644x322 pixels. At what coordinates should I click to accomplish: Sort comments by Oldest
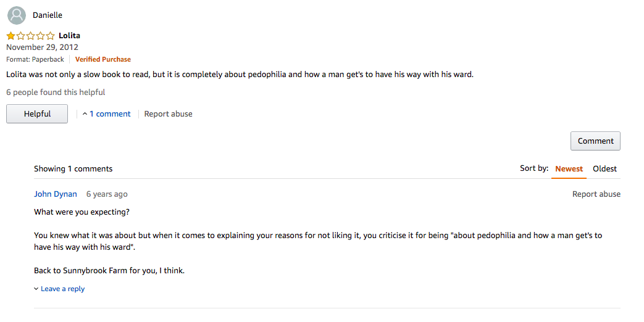pyautogui.click(x=604, y=168)
